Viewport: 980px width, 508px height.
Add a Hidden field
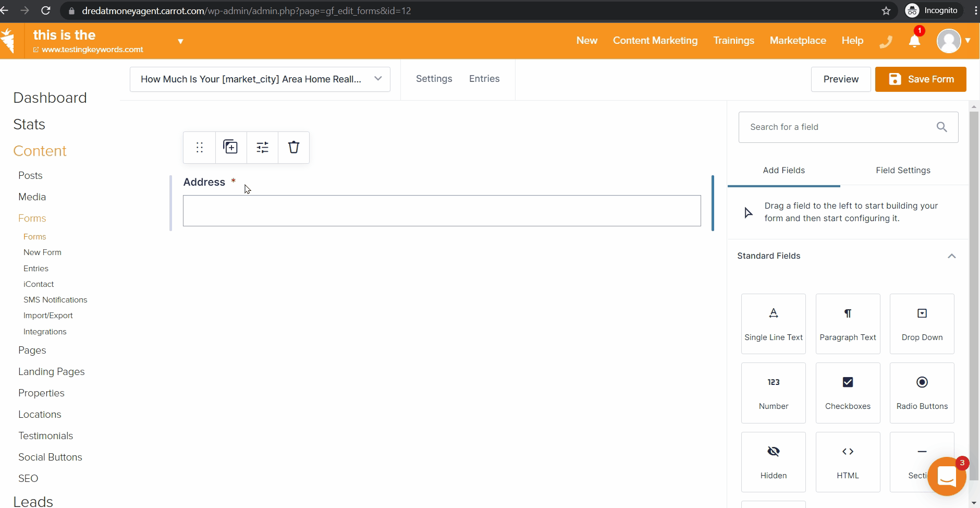(774, 462)
